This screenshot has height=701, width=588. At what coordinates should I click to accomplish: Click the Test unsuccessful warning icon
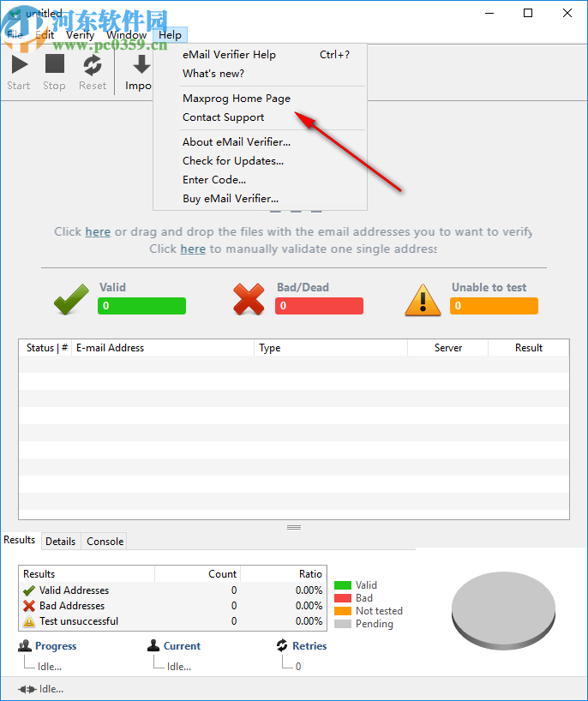click(x=29, y=621)
